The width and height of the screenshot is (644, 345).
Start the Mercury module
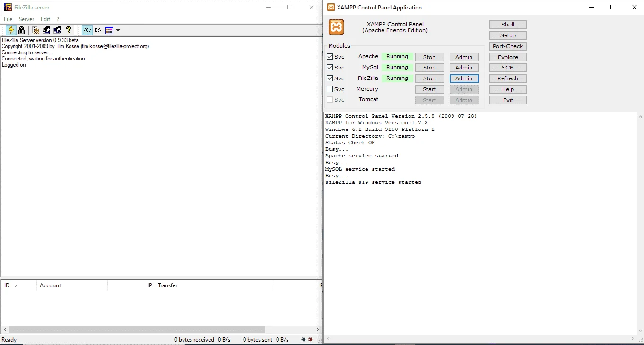click(x=429, y=89)
